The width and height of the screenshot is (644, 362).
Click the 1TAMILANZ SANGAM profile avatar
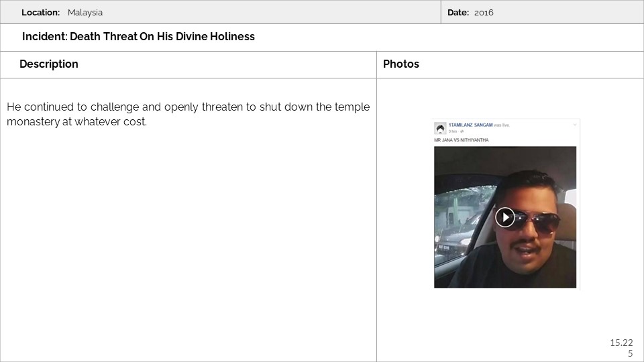[440, 128]
